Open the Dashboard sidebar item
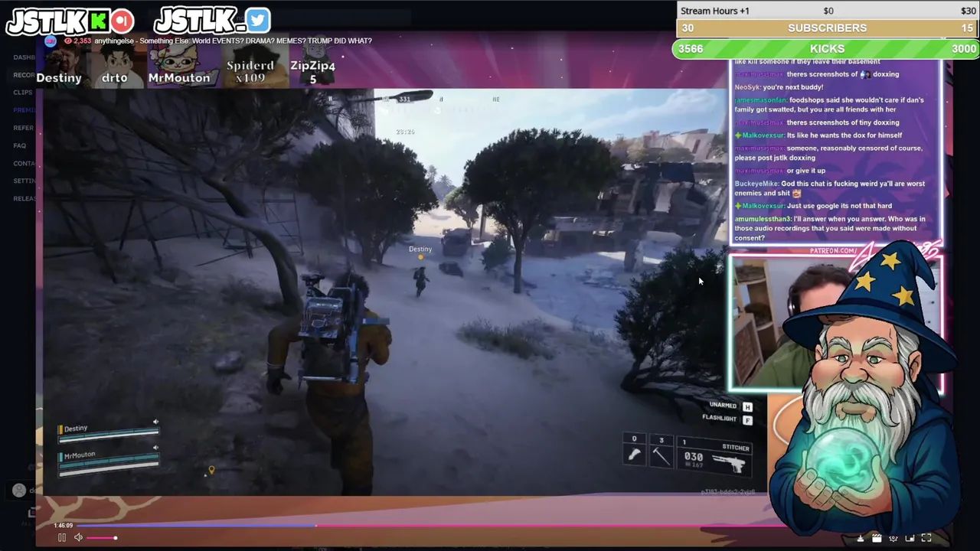Image resolution: width=980 pixels, height=551 pixels. pos(24,57)
